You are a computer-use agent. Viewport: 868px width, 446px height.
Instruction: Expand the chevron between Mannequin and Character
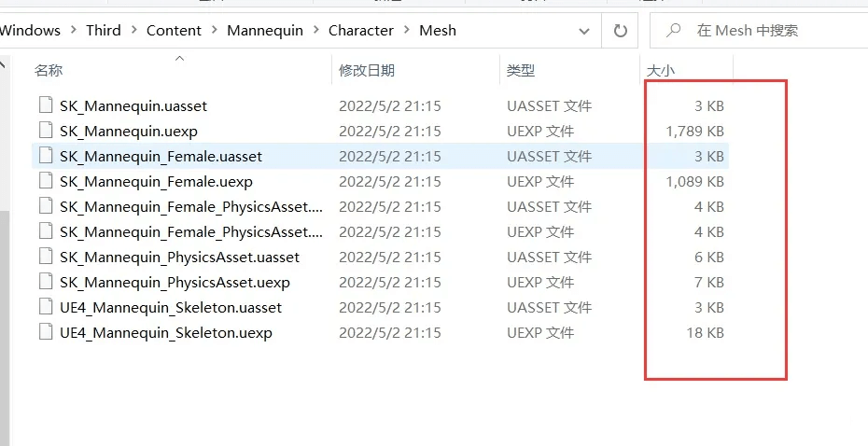pos(316,31)
